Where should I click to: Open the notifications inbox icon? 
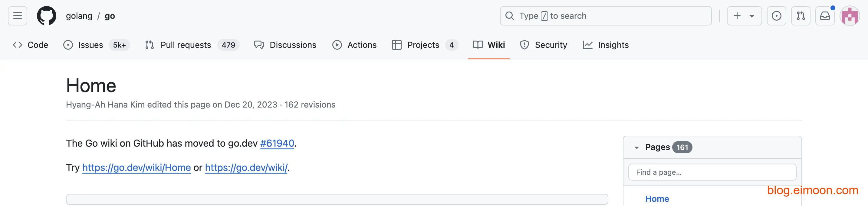pos(824,16)
